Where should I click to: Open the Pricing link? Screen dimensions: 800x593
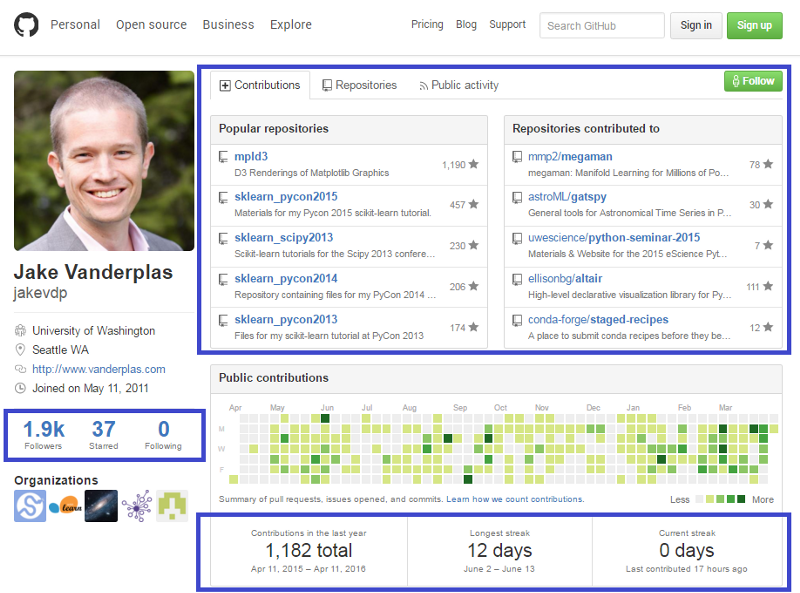tap(427, 24)
